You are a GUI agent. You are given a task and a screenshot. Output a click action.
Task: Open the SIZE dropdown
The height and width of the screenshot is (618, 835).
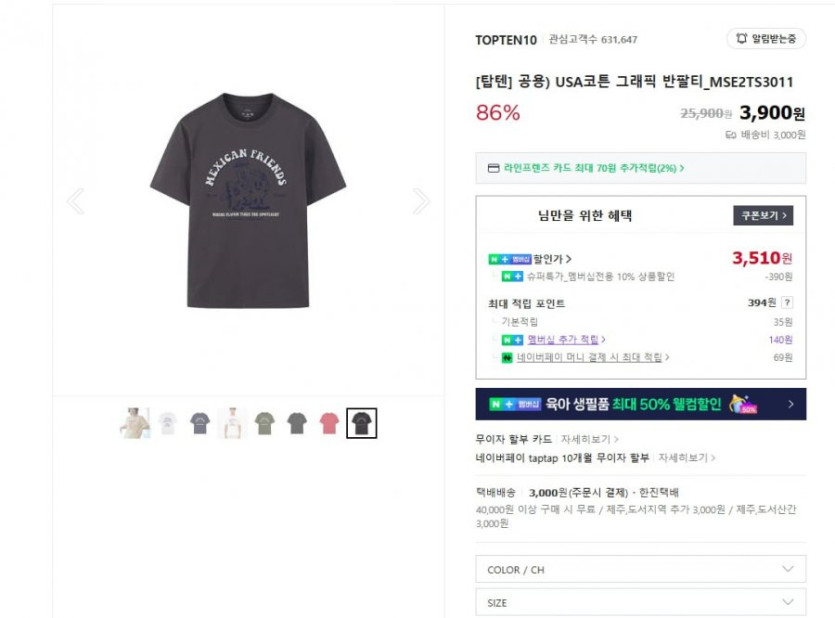click(640, 603)
